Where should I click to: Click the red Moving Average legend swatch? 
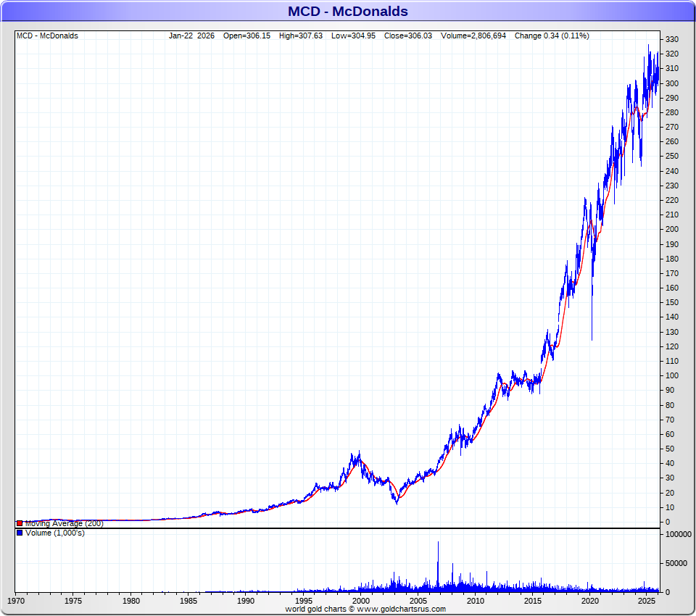tap(20, 524)
